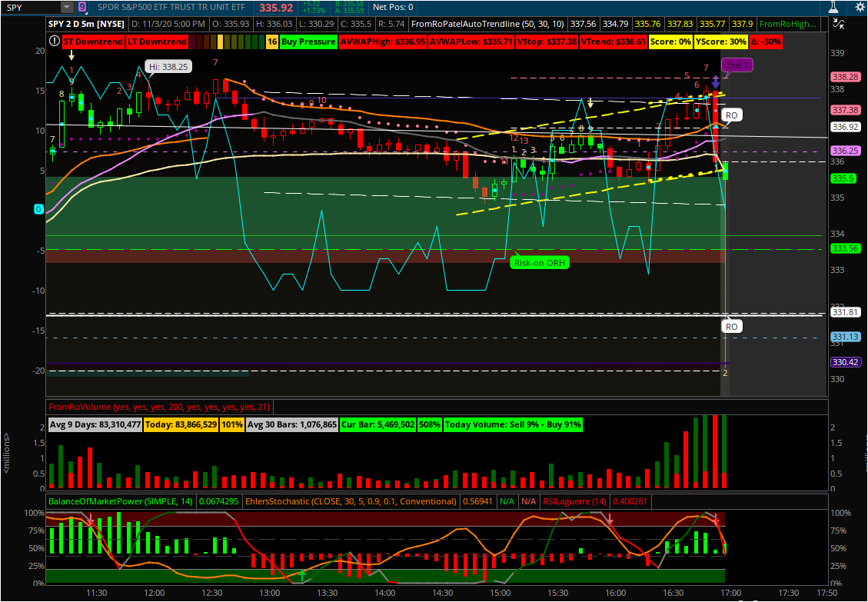The height and width of the screenshot is (602, 868).
Task: Click the ST Downtrend label
Action: click(93, 42)
